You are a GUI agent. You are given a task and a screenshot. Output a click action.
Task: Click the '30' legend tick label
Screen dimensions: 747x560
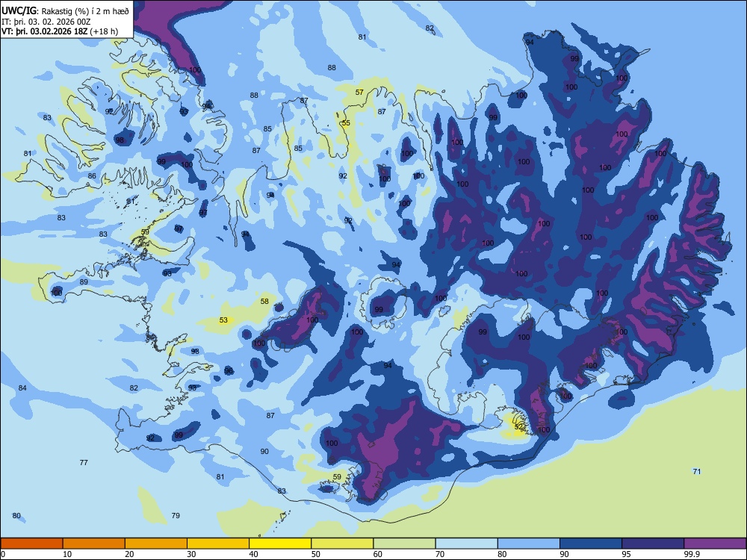[191, 554]
